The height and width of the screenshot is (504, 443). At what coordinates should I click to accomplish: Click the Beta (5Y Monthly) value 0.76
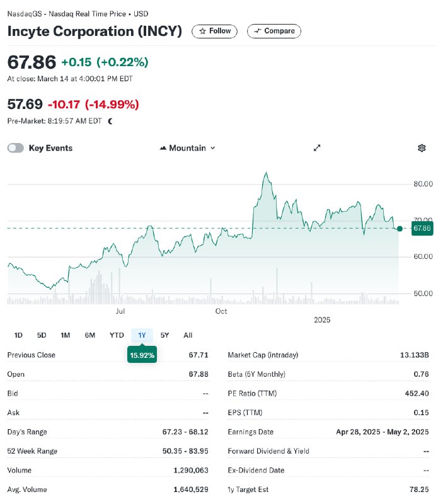coord(421,374)
